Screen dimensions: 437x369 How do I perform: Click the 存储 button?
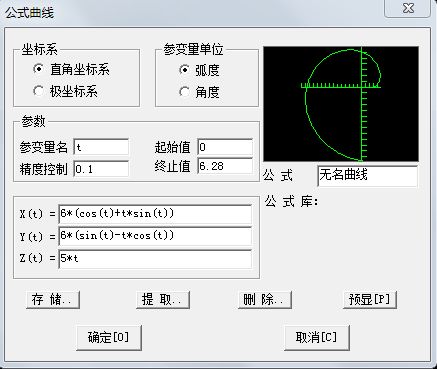click(53, 300)
